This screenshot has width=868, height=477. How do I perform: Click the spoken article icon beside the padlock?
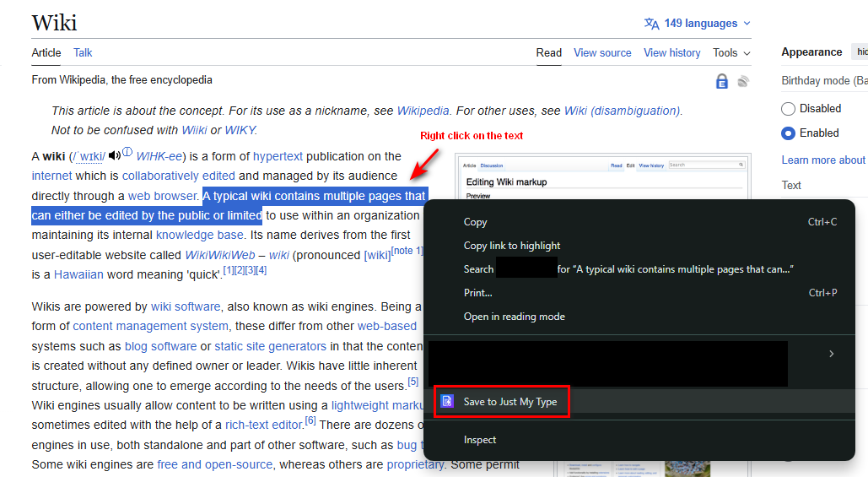[743, 81]
